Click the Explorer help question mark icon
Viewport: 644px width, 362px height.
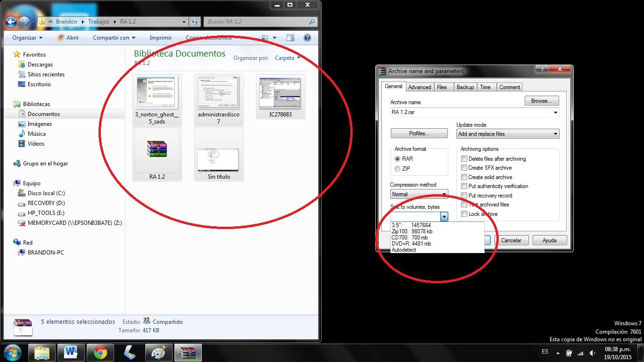[307, 38]
